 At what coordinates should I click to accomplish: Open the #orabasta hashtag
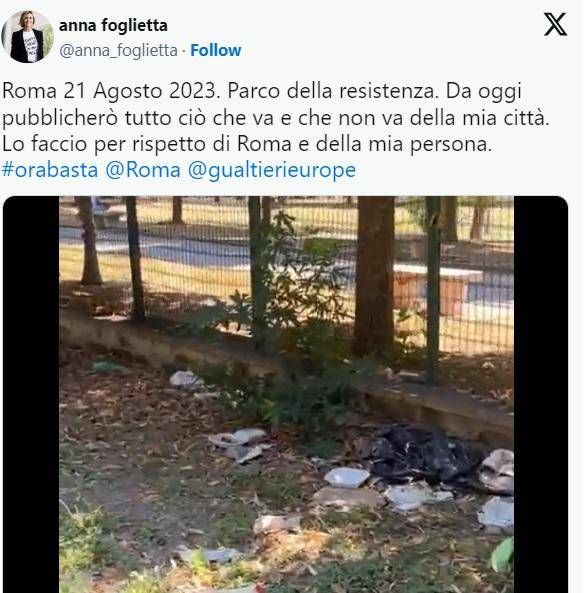pyautogui.click(x=50, y=170)
